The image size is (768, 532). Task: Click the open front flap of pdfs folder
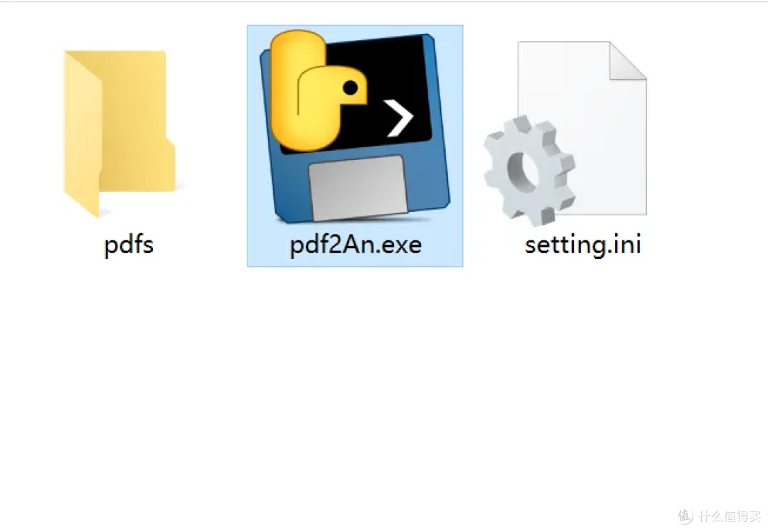pyautogui.click(x=82, y=134)
